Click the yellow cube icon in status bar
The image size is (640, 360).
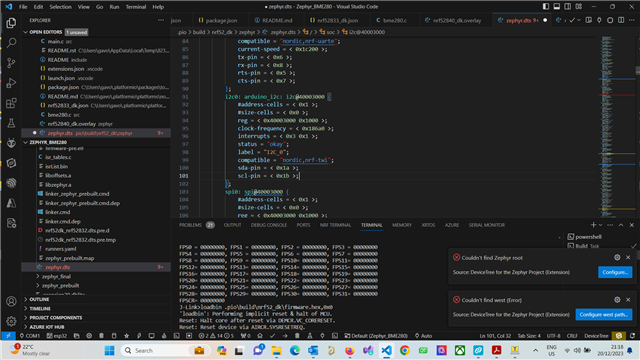pos(619,336)
